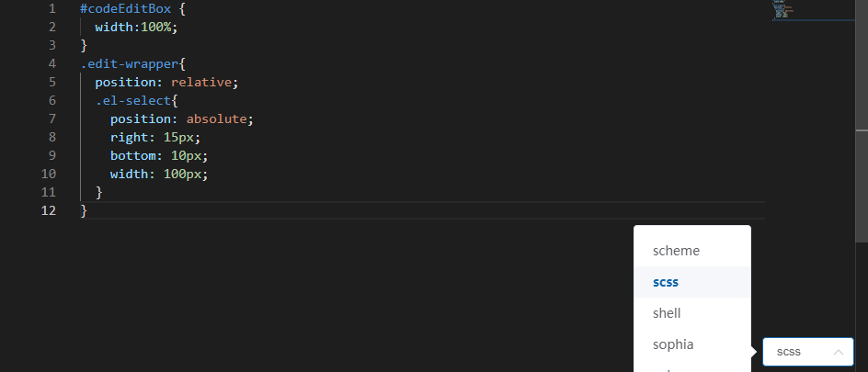This screenshot has height=372, width=868.
Task: Select line number 12 in the gutter
Action: click(49, 210)
